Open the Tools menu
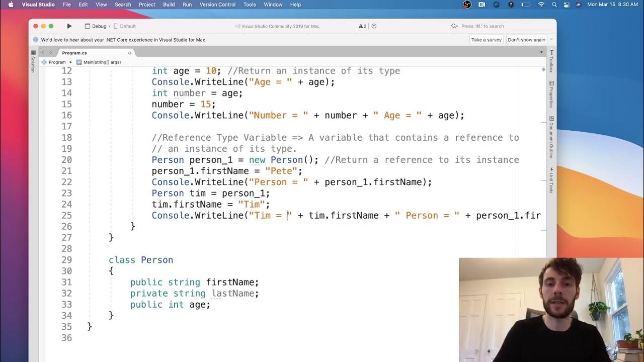 tap(250, 5)
